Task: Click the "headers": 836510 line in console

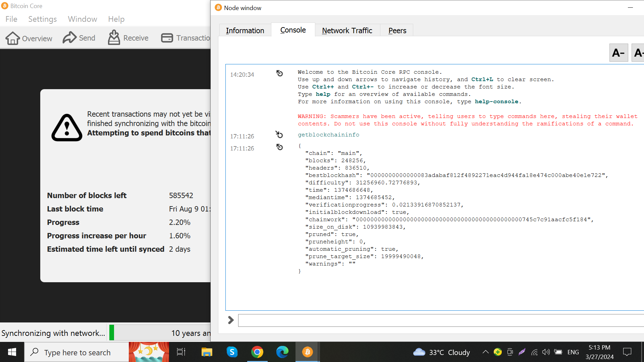Action: pyautogui.click(x=337, y=168)
